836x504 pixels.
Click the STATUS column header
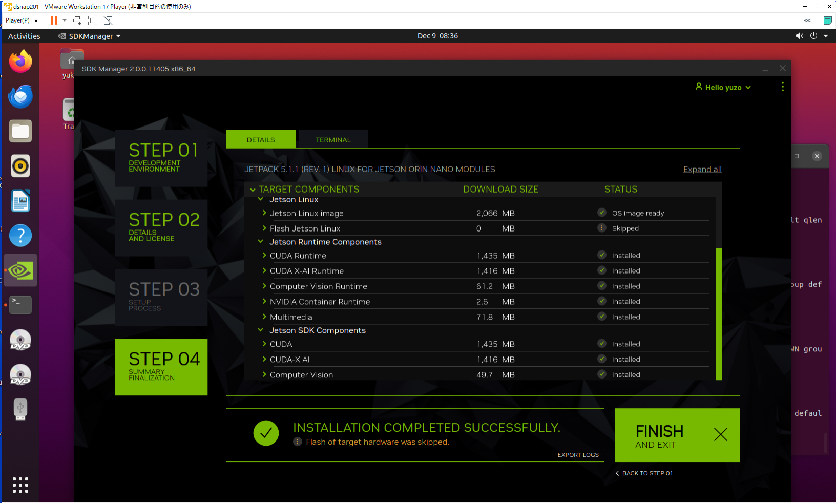(x=621, y=189)
